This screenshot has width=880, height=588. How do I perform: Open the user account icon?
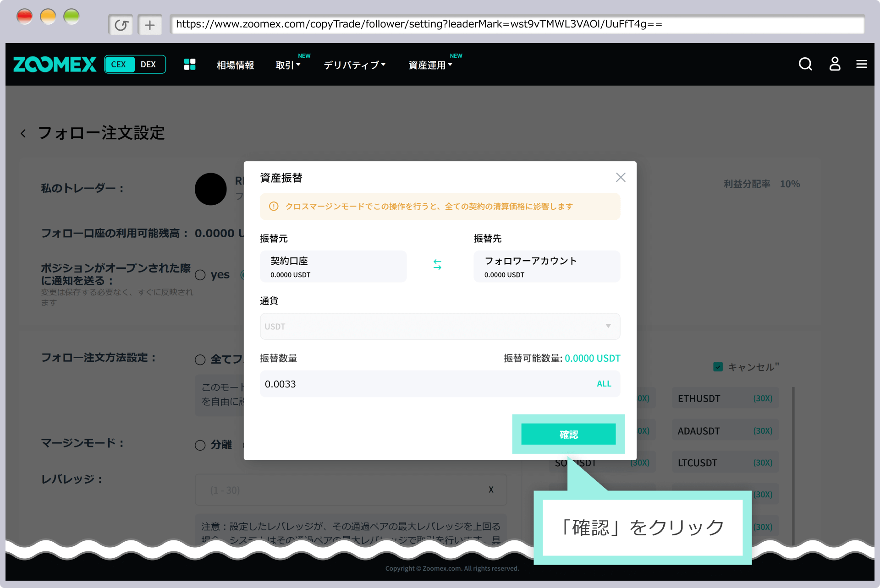coord(835,64)
